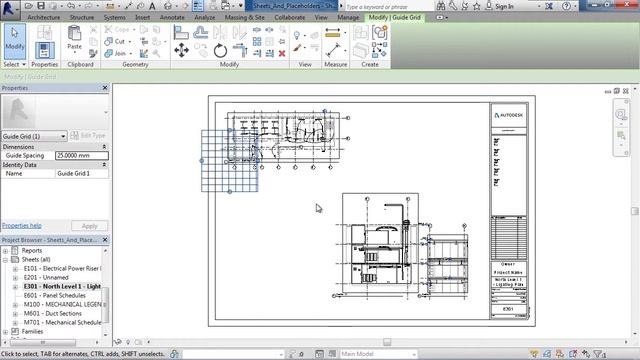Collapse the Sheets (all) node

click(x=5, y=260)
